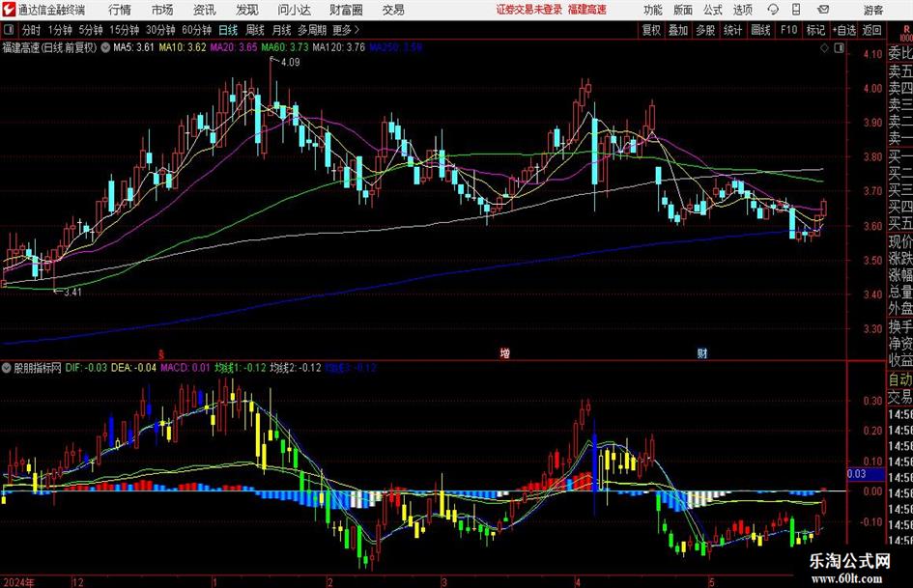Click the 画线 drawing button
913x588 pixels.
[761, 30]
